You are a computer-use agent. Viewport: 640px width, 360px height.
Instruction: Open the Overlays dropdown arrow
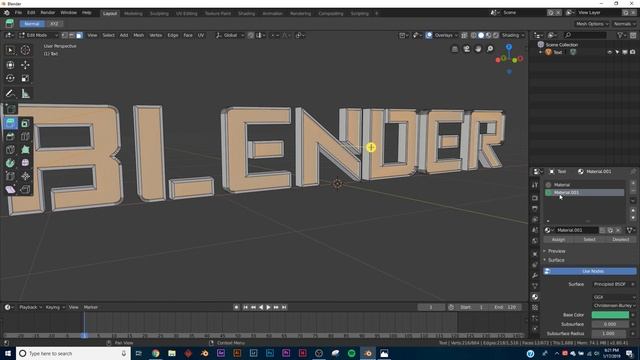point(456,36)
